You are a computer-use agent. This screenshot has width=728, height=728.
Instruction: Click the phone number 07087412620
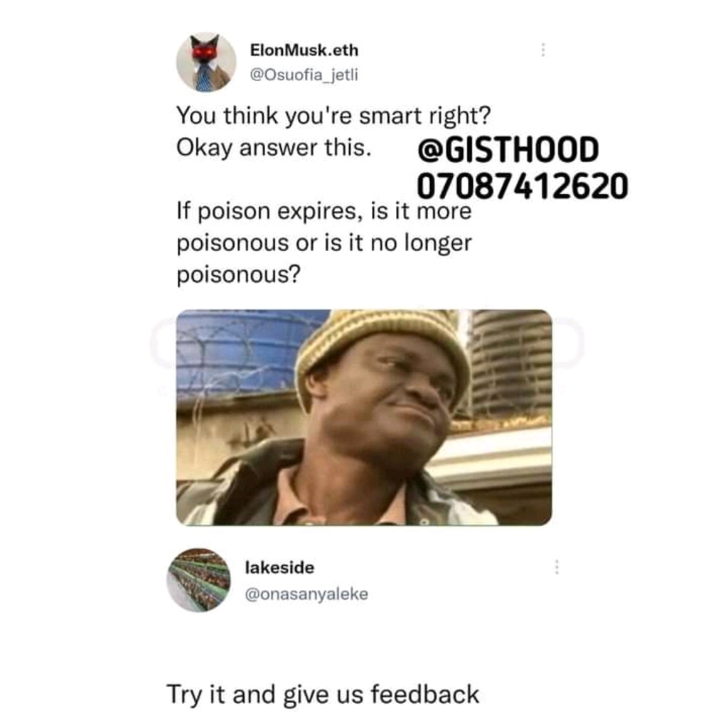pos(523,186)
